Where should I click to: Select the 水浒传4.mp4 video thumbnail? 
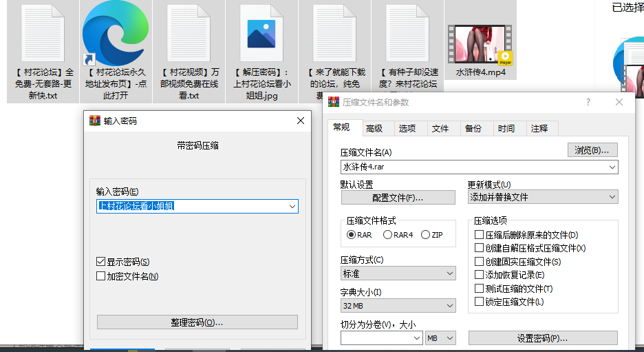[x=480, y=44]
